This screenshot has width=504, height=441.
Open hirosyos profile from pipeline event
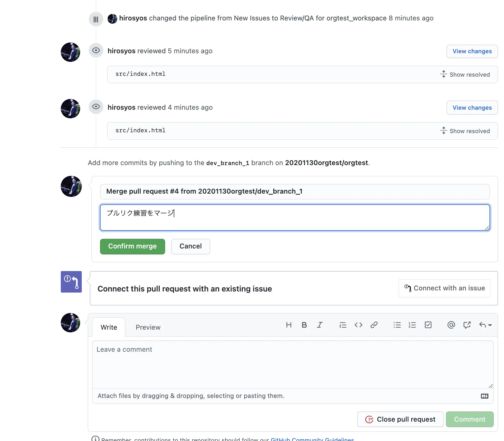pyautogui.click(x=133, y=18)
